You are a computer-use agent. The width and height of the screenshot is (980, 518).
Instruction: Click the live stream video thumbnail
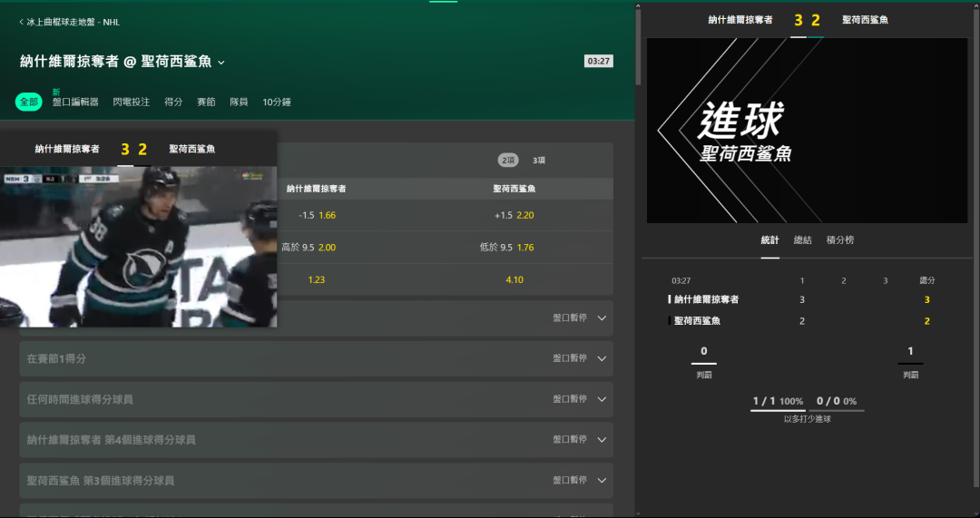138,246
